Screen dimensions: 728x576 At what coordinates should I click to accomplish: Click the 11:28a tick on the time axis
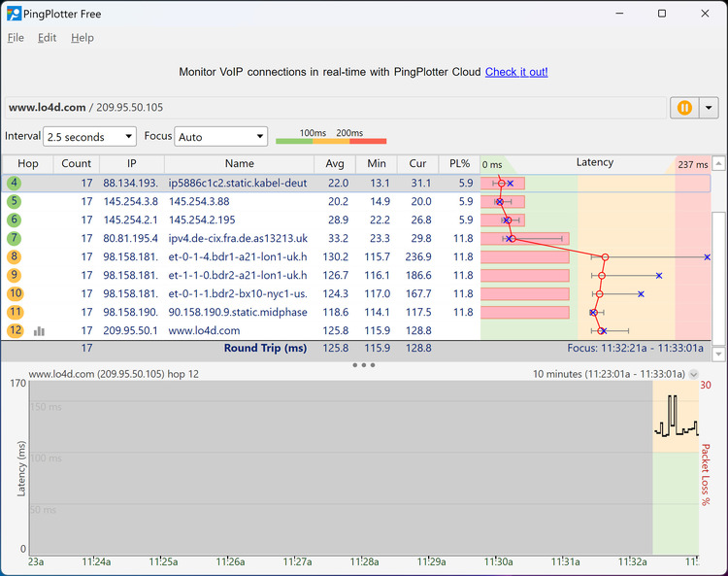[x=364, y=561]
